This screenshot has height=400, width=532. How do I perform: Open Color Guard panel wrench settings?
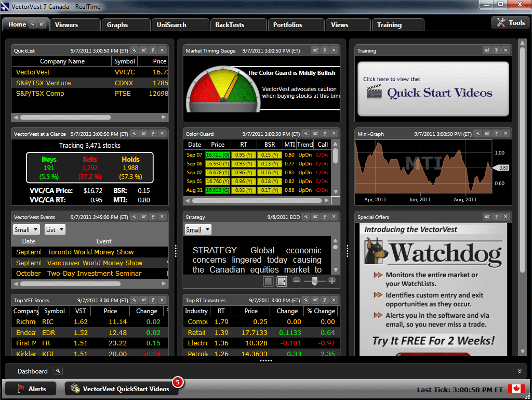pos(306,134)
